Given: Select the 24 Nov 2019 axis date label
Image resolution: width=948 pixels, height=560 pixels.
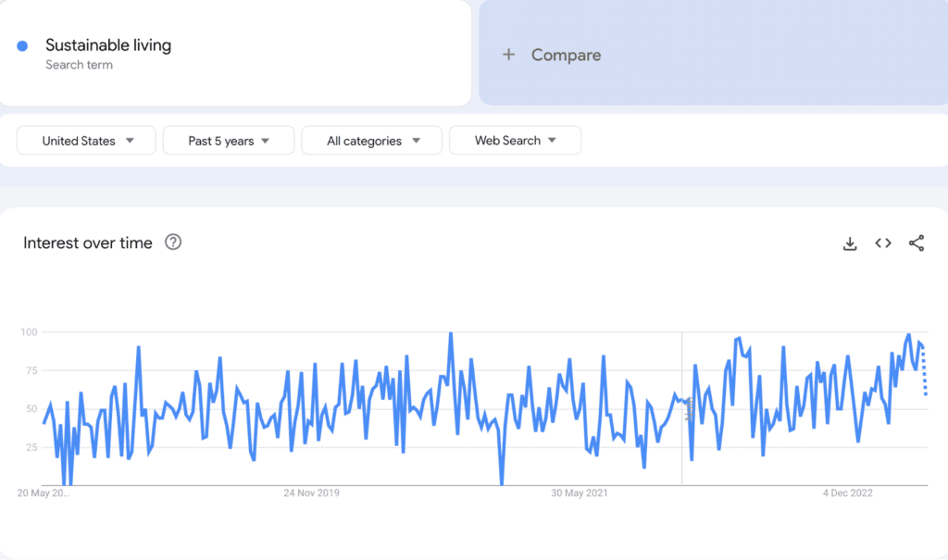Looking at the screenshot, I should pos(311,493).
